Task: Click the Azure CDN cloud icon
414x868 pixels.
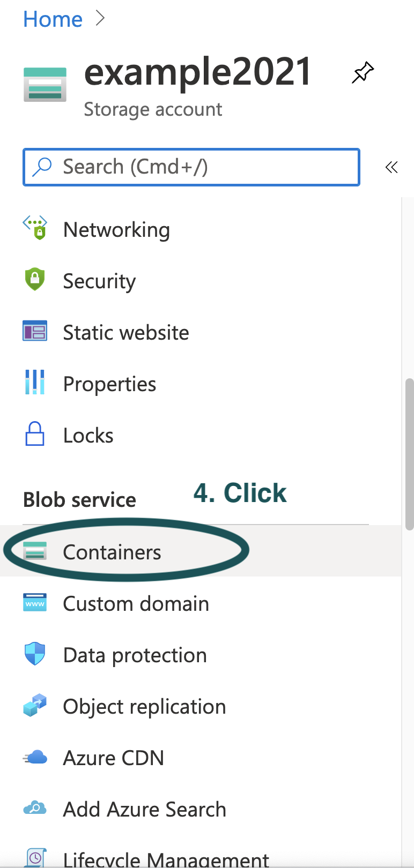Action: tap(35, 757)
